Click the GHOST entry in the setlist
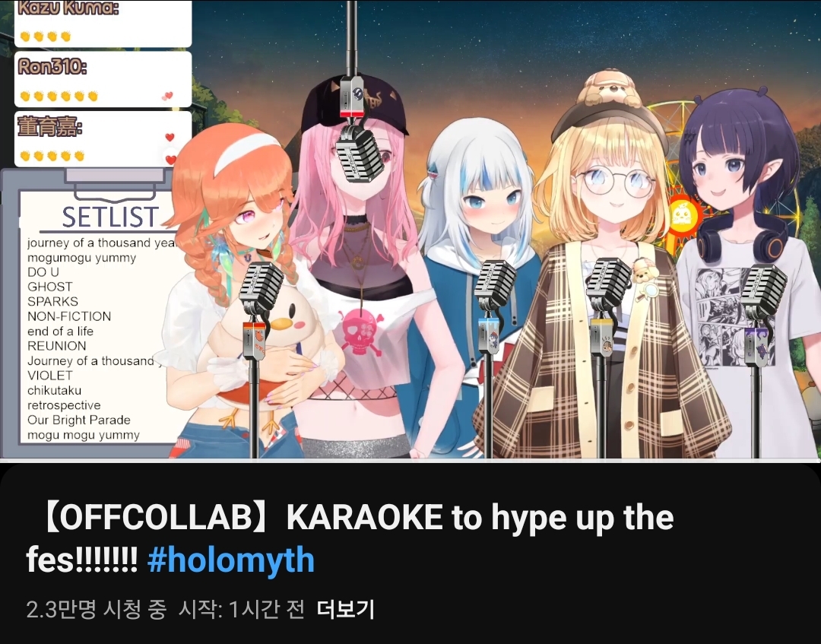Image resolution: width=821 pixels, height=644 pixels. click(49, 287)
